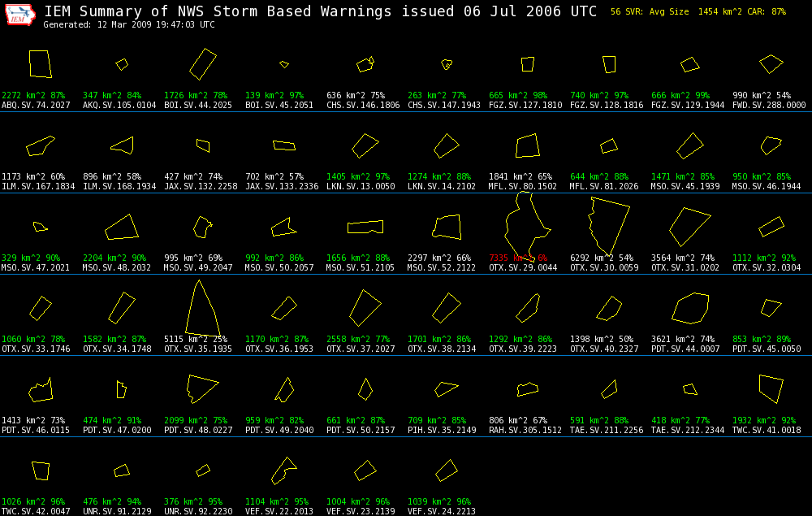Click the '2558 km^2 77%' value
This screenshot has height=516, width=812.
pos(358,340)
